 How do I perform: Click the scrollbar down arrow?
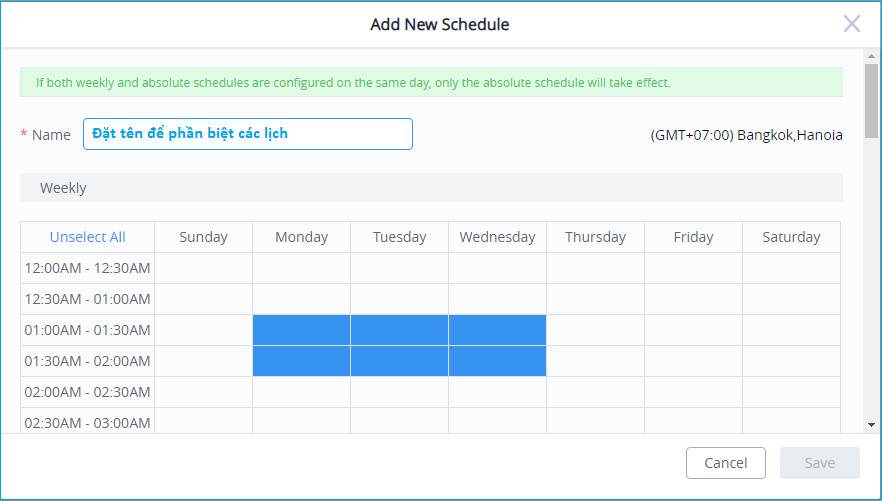pyautogui.click(x=871, y=425)
